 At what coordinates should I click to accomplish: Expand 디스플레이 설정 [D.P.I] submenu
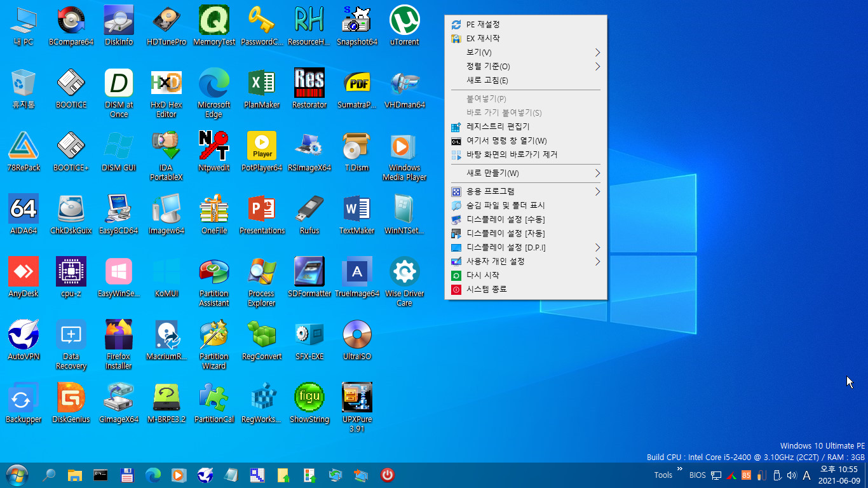pos(526,247)
